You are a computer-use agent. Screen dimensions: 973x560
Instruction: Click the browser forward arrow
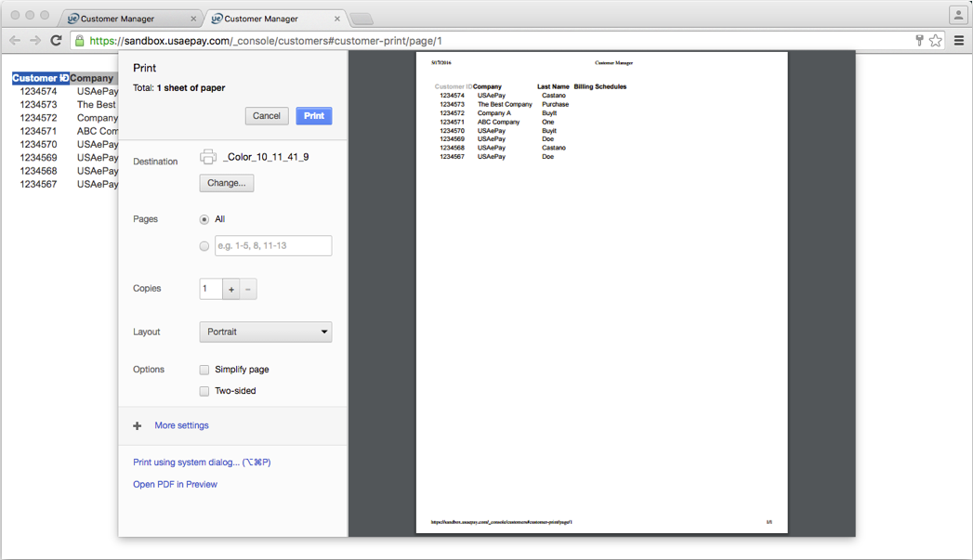tap(35, 41)
